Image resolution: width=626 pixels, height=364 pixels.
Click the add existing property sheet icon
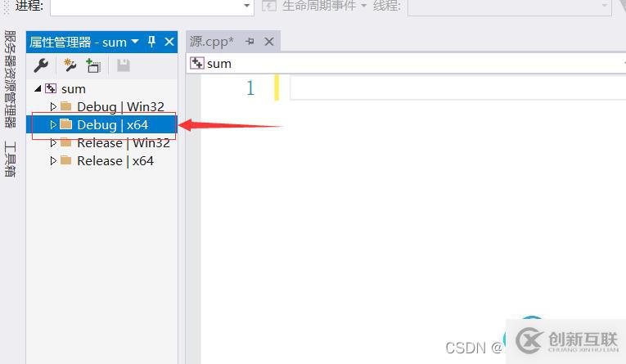[x=94, y=65]
